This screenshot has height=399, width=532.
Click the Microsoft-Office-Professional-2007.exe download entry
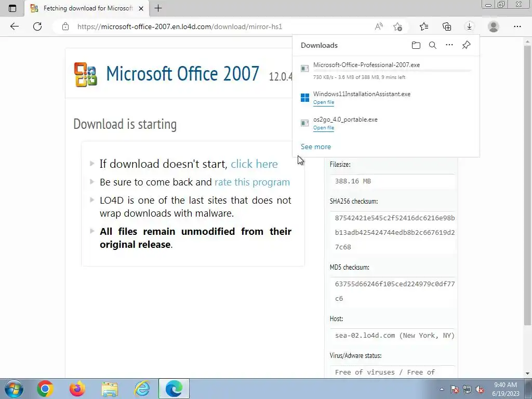pos(386,71)
